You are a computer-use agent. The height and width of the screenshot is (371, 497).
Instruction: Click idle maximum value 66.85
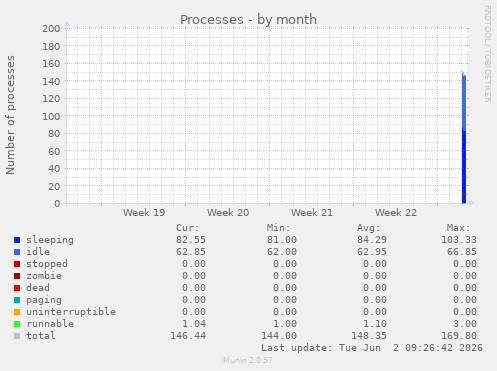pyautogui.click(x=462, y=252)
